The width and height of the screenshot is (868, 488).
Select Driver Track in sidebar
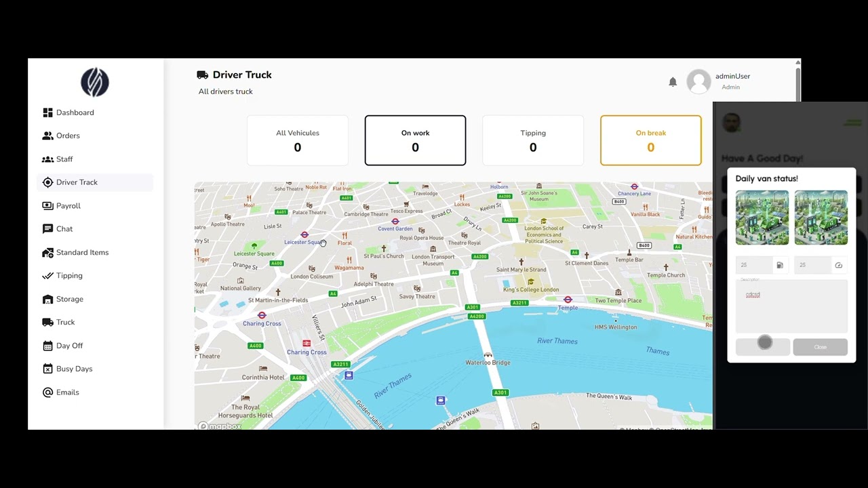tap(95, 182)
